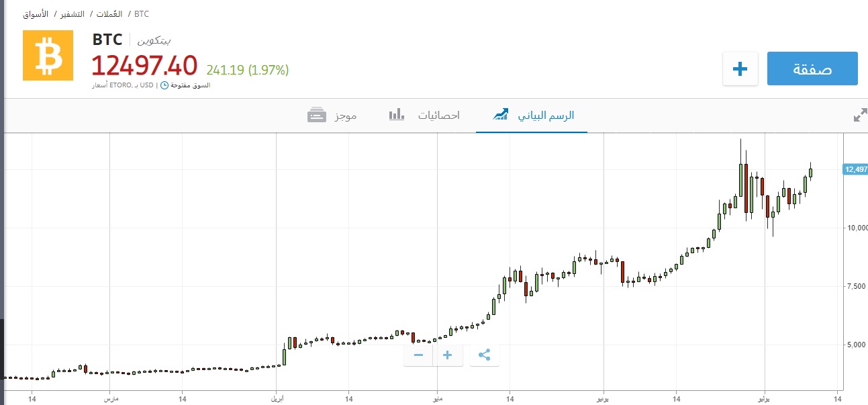868x405 pixels.
Task: Open الأسواق in the breadcrumb
Action: [36, 13]
